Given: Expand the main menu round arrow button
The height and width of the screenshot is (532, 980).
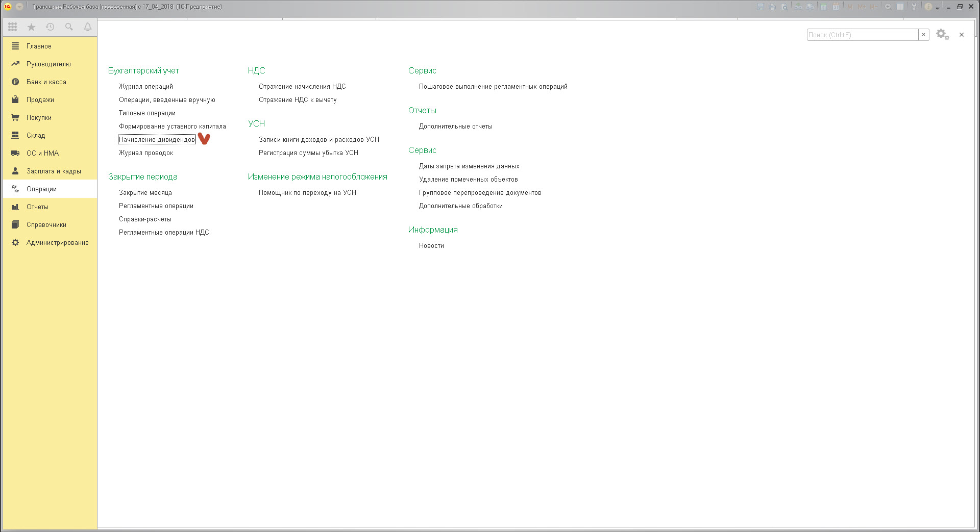Looking at the screenshot, I should (x=19, y=7).
